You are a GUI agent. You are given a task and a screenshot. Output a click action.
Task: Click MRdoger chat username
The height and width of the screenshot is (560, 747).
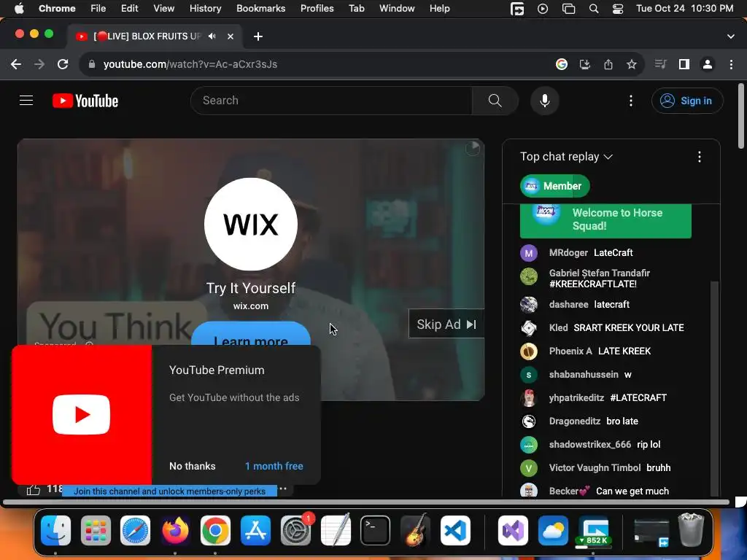[568, 253]
